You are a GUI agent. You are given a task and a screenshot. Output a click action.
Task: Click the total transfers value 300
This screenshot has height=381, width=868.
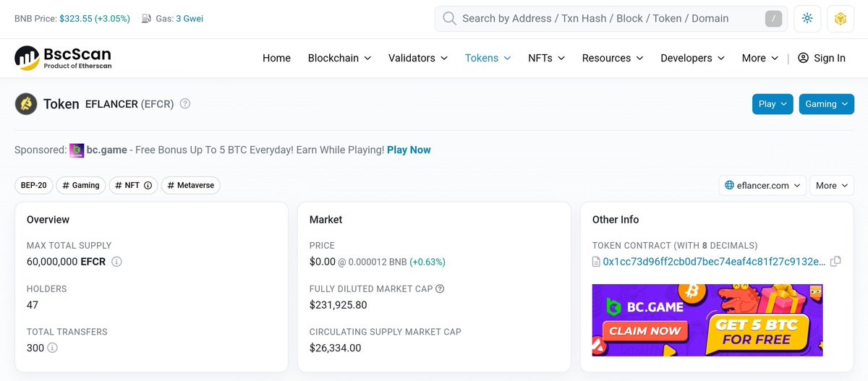tap(35, 348)
